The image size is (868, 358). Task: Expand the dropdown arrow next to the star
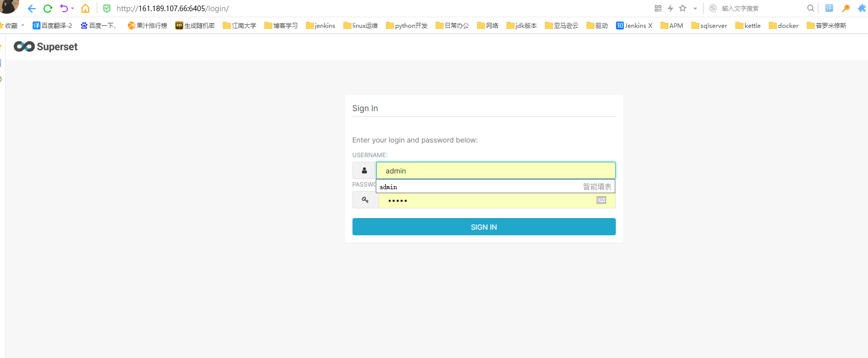click(x=695, y=9)
